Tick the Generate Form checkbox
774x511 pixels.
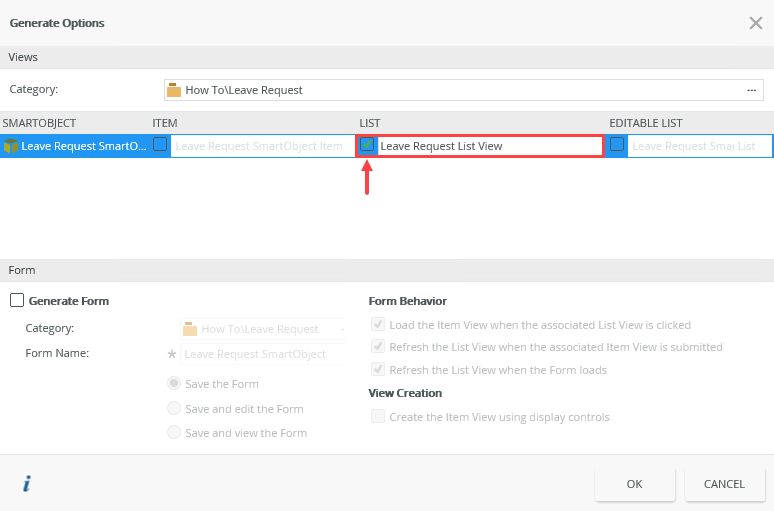coord(17,300)
